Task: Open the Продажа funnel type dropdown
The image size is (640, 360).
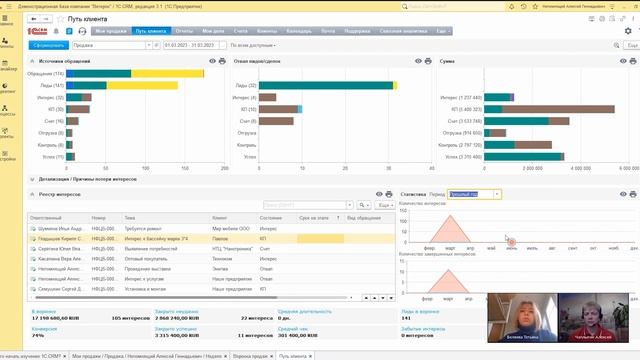Action: click(149, 45)
